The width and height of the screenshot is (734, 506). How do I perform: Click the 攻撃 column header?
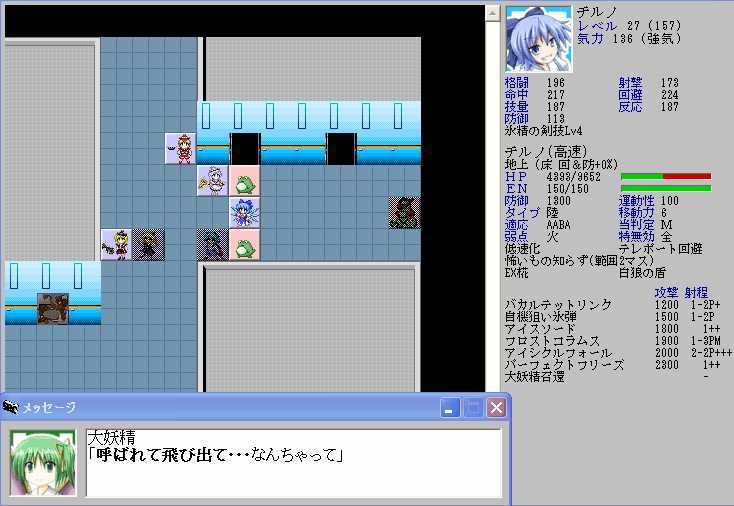tap(666, 293)
